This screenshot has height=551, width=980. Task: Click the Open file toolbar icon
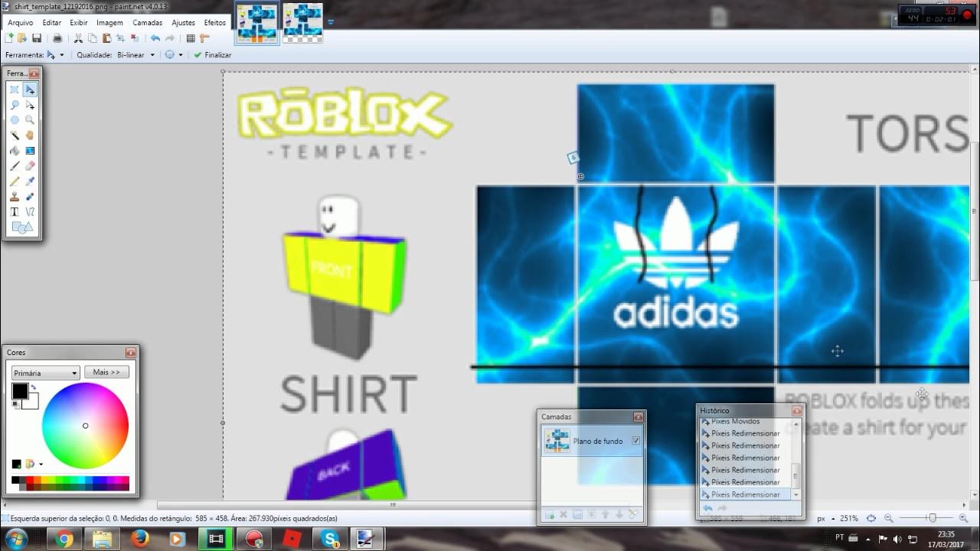(x=22, y=38)
